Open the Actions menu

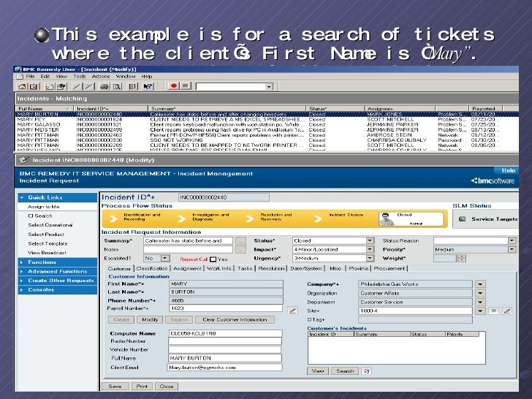point(101,76)
